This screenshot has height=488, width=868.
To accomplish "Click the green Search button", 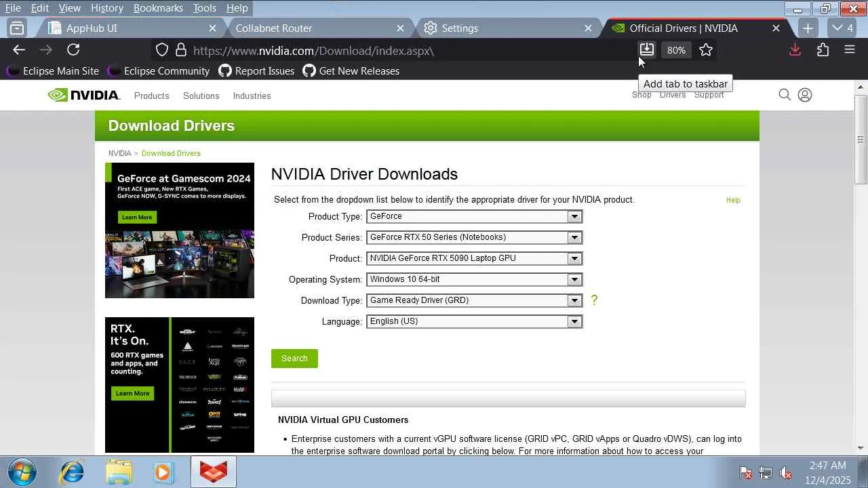I will (x=294, y=359).
